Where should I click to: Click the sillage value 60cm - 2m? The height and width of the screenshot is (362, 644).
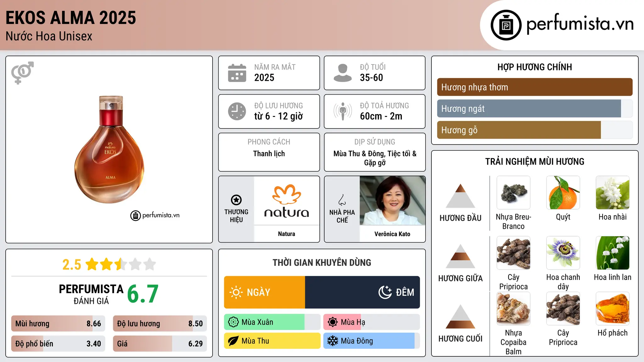[x=381, y=116]
